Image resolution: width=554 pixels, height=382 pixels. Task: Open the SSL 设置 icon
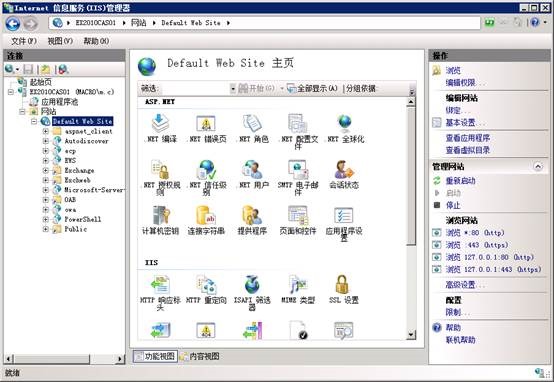(344, 290)
